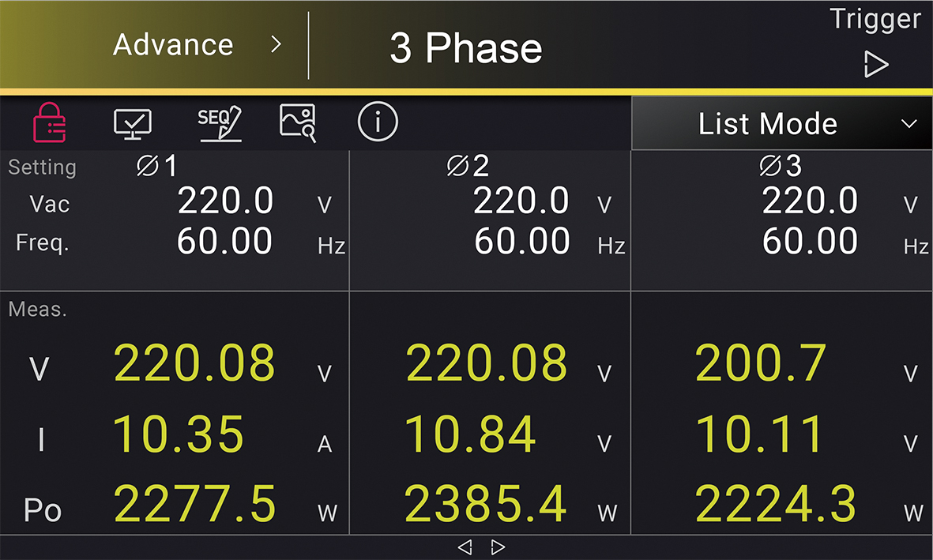Open the image search waveform viewer icon
933x560 pixels.
click(x=298, y=123)
